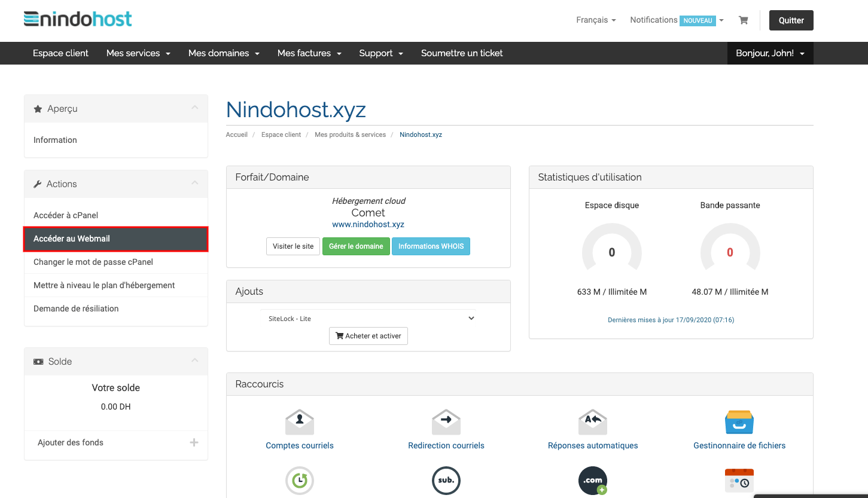The width and height of the screenshot is (868, 498).
Task: Open the Notifications dropdown
Action: click(x=677, y=20)
